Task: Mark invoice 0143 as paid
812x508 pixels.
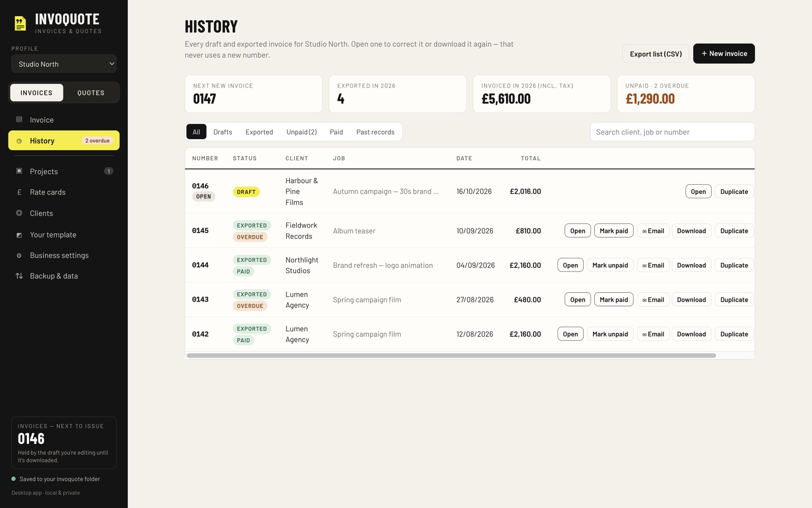Action: click(x=614, y=299)
